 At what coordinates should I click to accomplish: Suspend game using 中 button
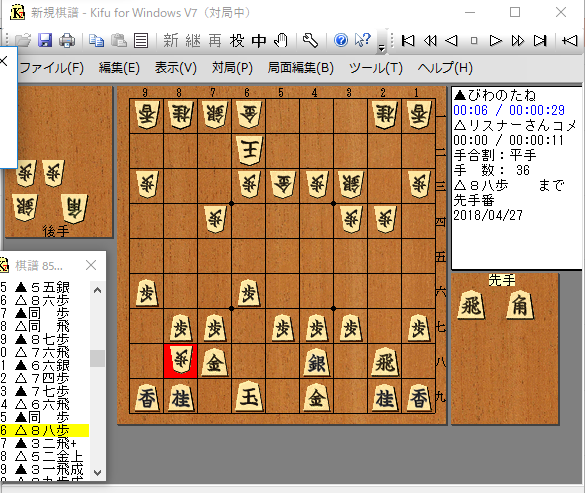(x=259, y=40)
